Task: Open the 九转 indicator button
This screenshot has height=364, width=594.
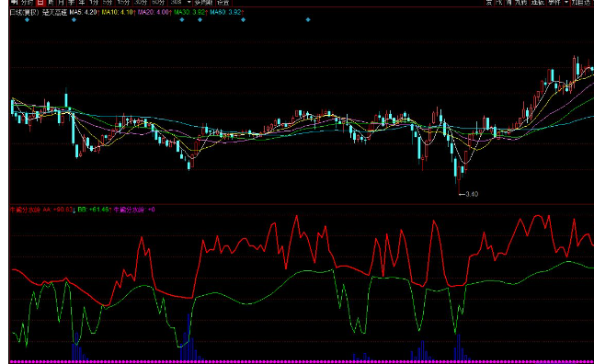Action: (x=520, y=2)
